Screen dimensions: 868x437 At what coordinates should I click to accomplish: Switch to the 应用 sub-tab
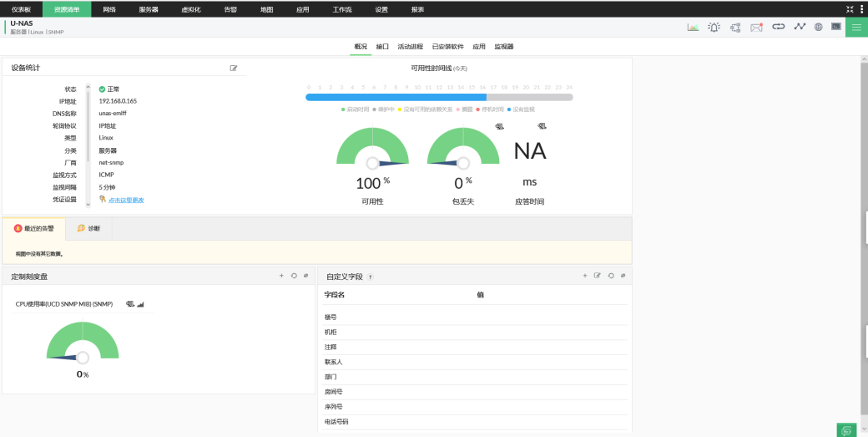click(x=479, y=47)
